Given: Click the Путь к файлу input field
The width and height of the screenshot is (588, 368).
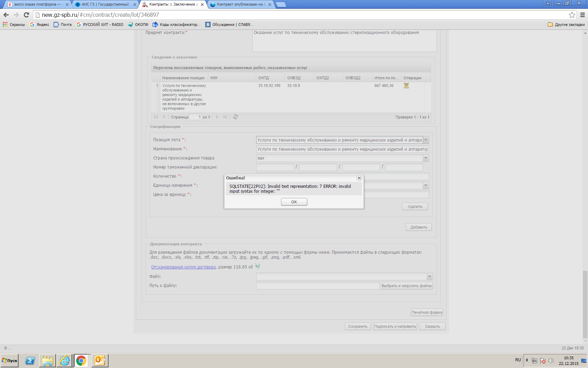Looking at the screenshot, I should tap(318, 286).
